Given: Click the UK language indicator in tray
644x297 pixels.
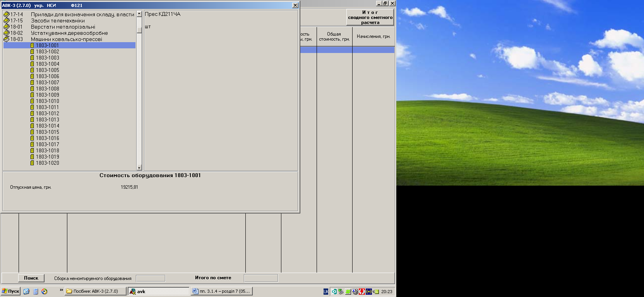Looking at the screenshot, I should pos(326,292).
